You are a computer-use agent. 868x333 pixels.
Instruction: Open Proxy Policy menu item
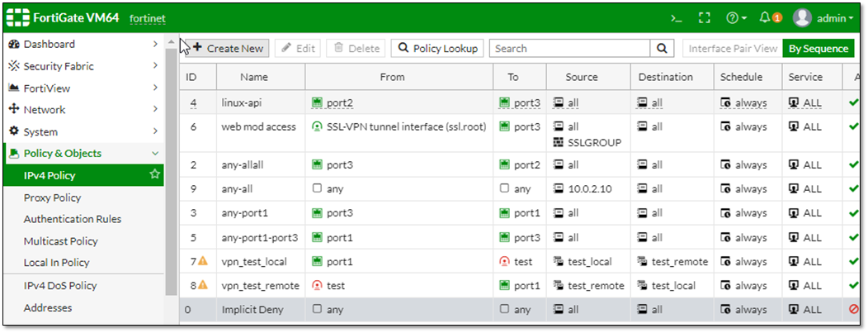[x=52, y=197]
